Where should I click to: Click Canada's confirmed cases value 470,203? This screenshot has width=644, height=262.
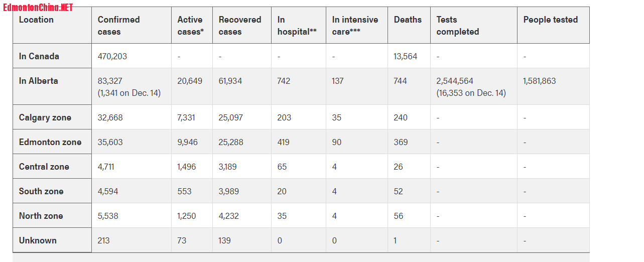112,56
